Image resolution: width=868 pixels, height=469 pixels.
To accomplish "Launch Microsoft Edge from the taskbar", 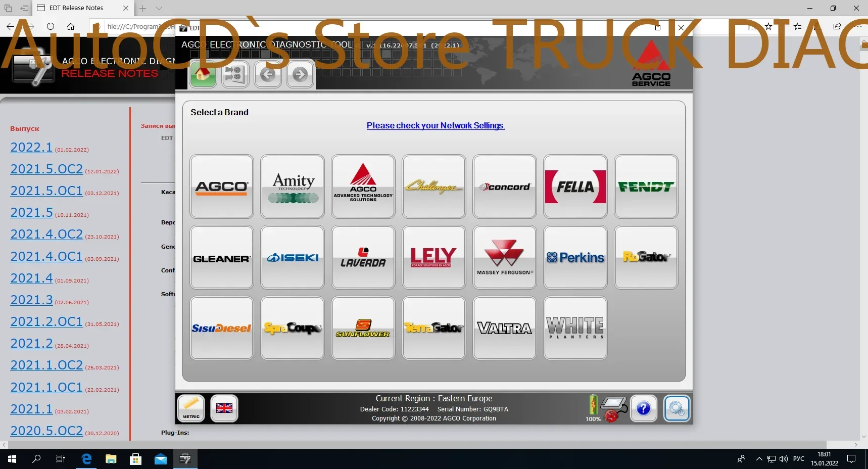I will click(x=86, y=459).
